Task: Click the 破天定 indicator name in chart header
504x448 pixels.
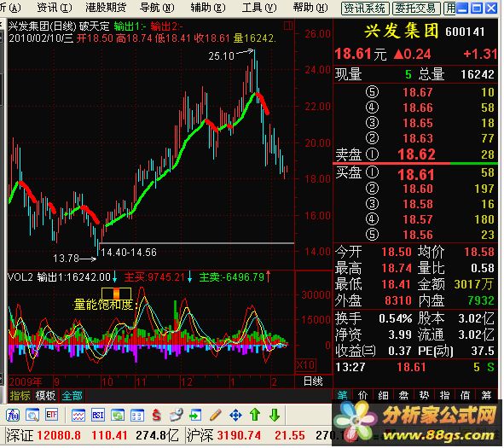Action: (x=94, y=26)
